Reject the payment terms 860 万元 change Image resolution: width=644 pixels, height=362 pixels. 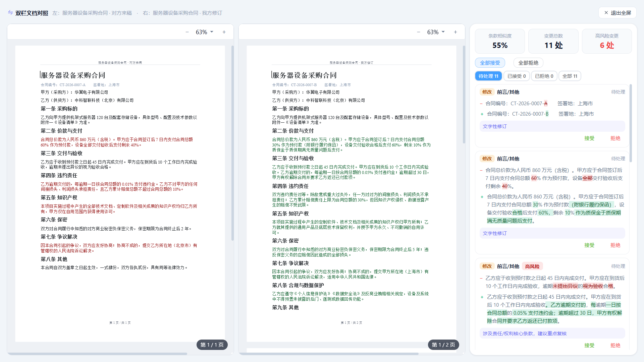pos(615,245)
